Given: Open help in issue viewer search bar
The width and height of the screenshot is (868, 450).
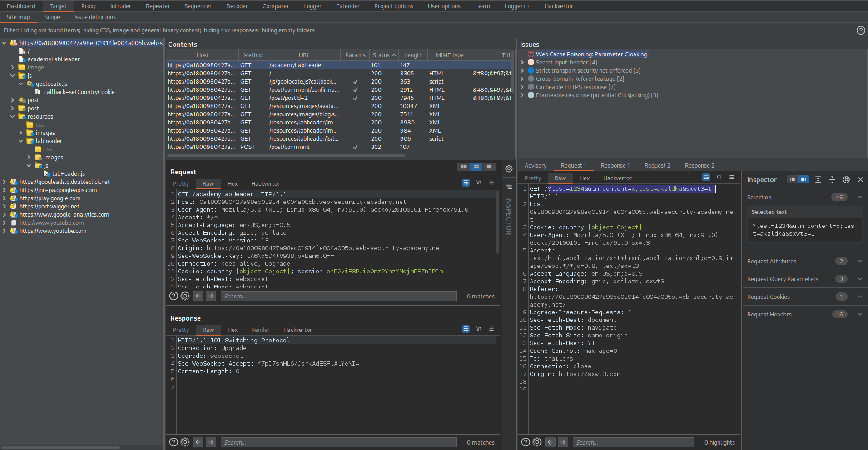Looking at the screenshot, I should (x=526, y=442).
